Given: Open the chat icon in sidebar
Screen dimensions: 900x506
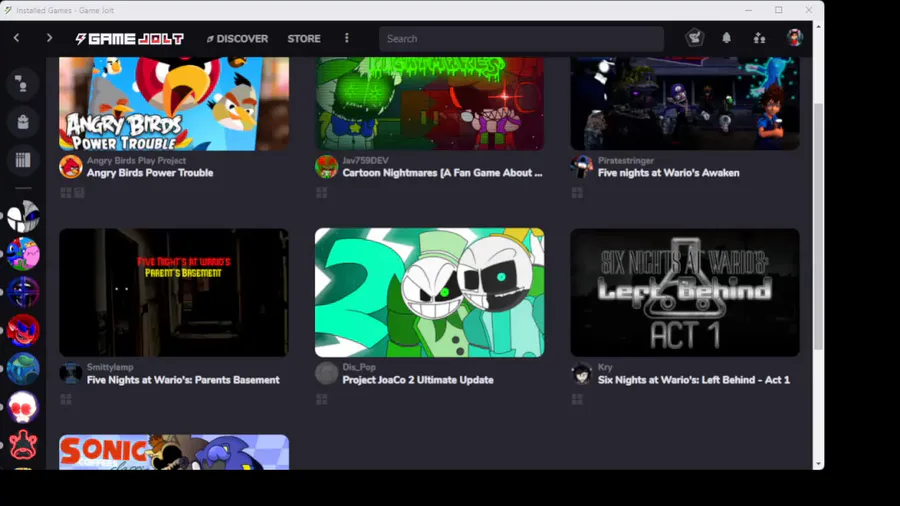Looking at the screenshot, I should 23,84.
